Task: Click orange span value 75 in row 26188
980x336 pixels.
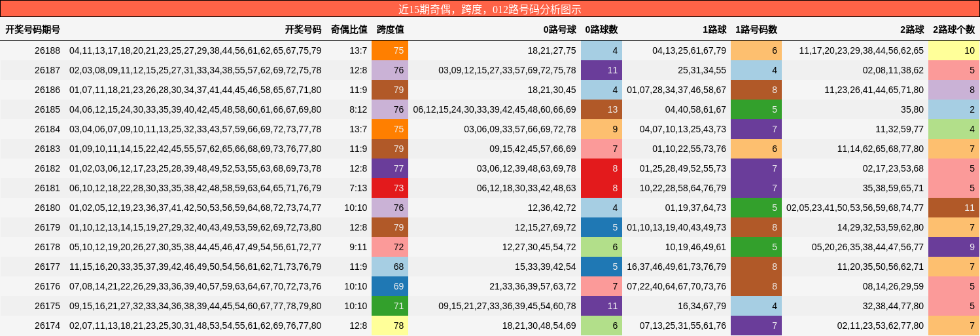Action: pos(390,50)
